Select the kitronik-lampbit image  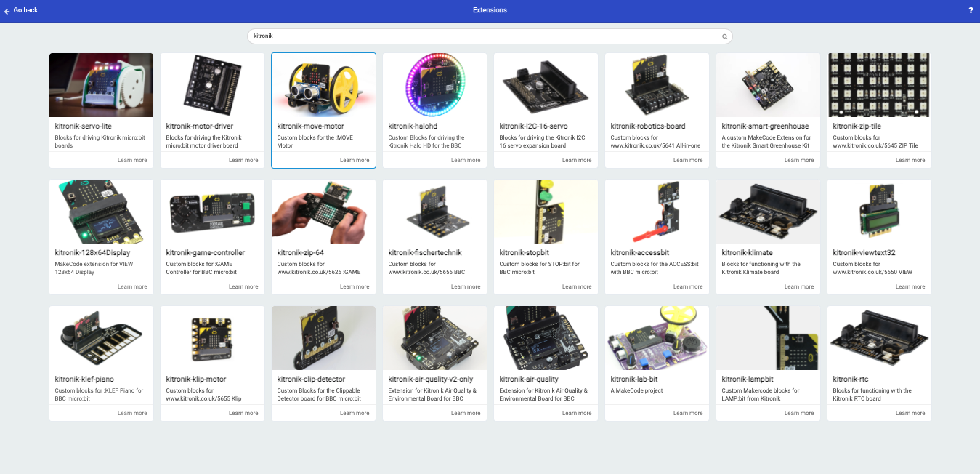coord(769,338)
